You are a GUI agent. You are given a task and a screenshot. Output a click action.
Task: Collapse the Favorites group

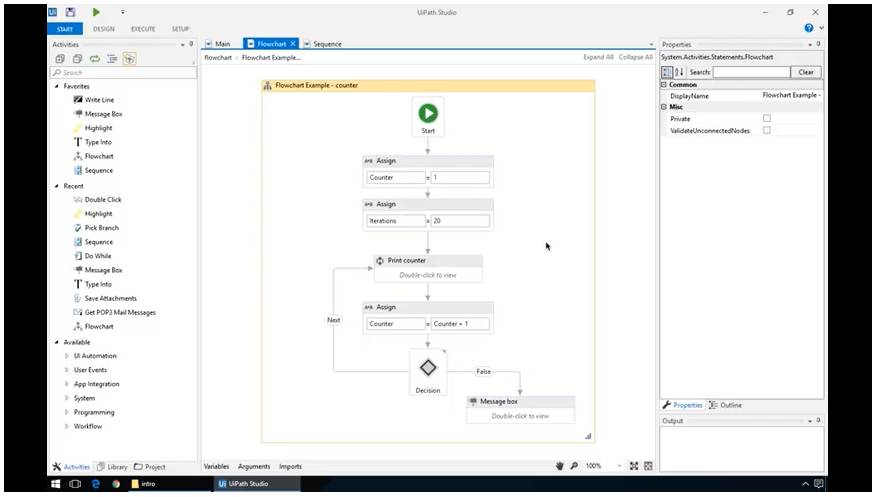point(56,86)
